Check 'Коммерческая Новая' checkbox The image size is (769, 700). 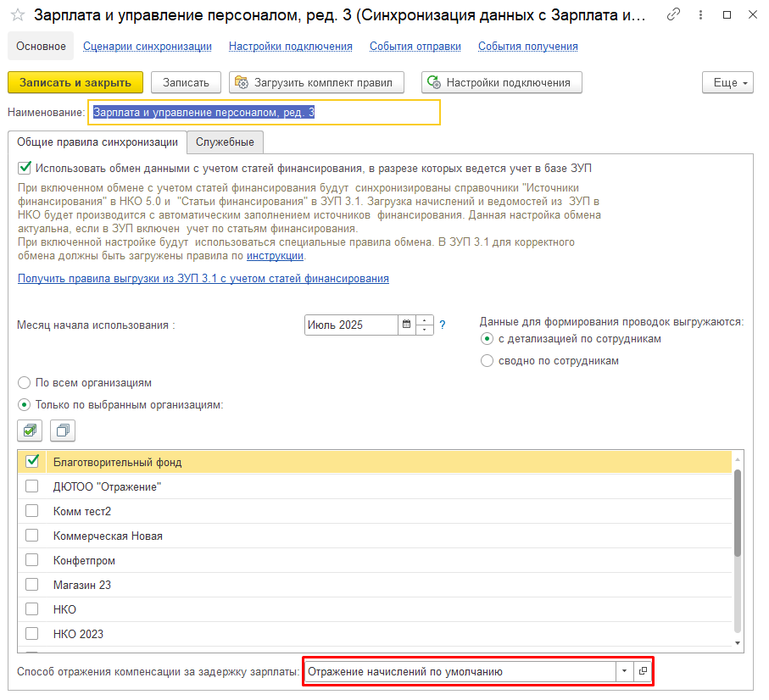32,536
